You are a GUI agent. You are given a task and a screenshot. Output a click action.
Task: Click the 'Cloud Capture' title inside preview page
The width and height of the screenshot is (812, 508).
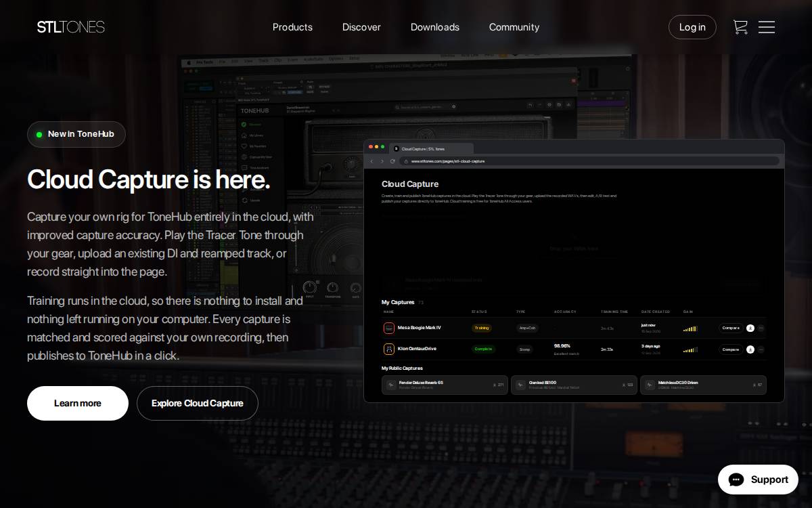pos(410,184)
